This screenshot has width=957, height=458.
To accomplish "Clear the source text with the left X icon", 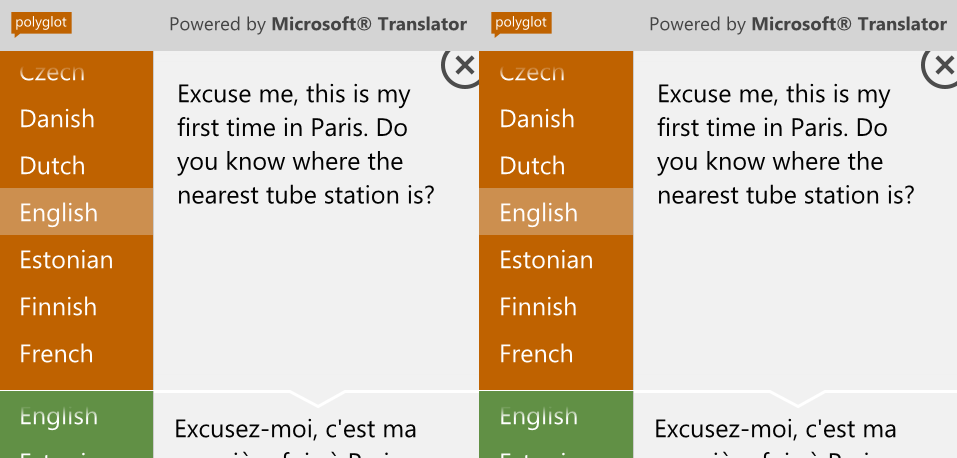I will (x=461, y=67).
